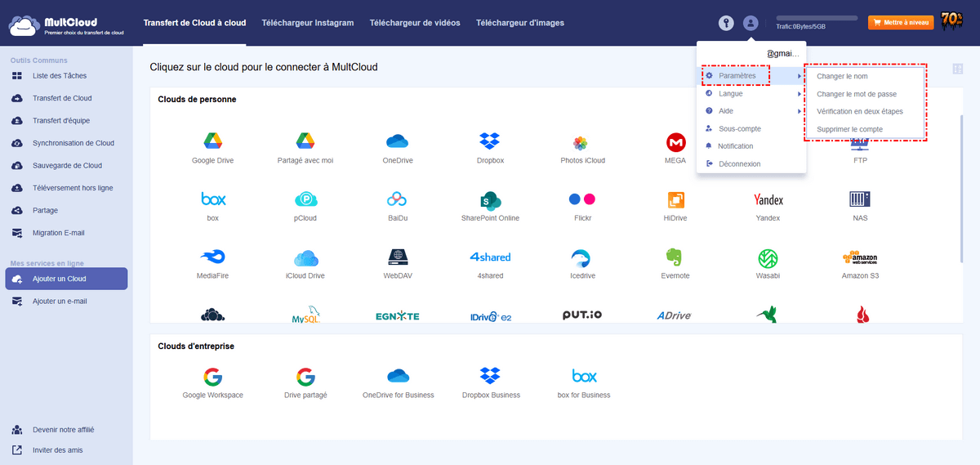
Task: Open the user profile avatar icon
Action: tap(751, 23)
